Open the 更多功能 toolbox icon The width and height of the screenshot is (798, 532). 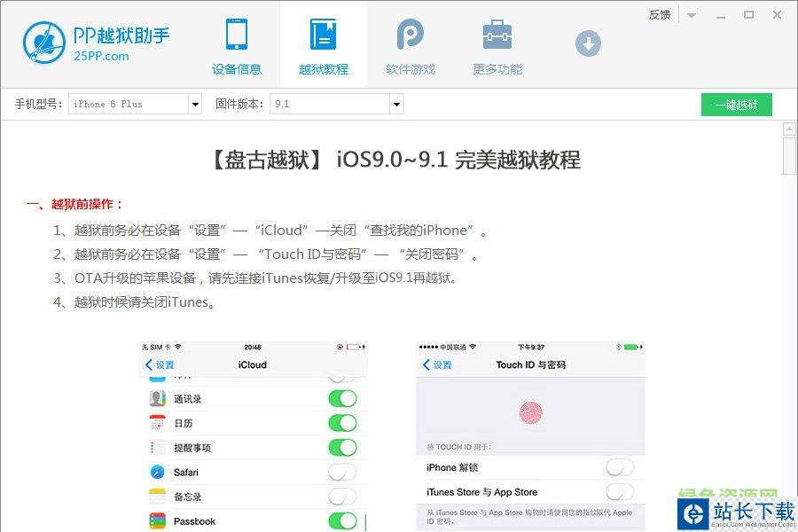coord(497,35)
